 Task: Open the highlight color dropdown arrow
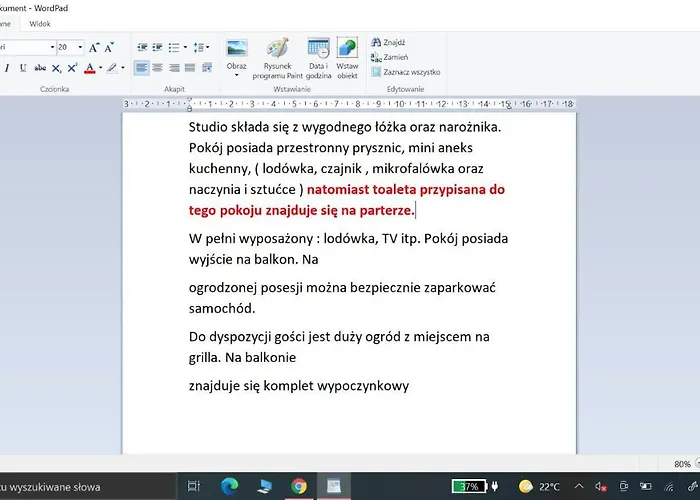point(123,68)
